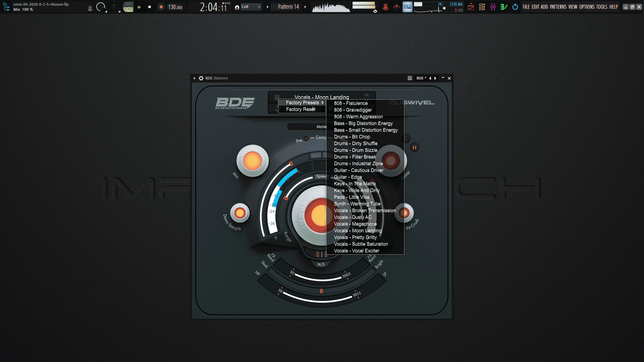Open the BDE plugin gear settings
Screen dimensions: 644x362
[x=201, y=78]
